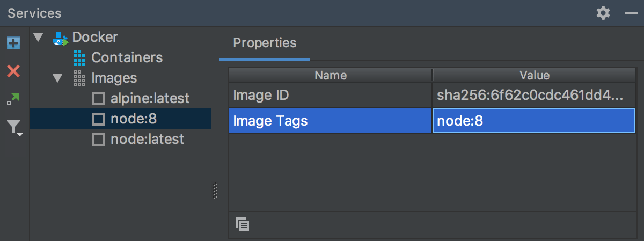Click the node:8 value field
This screenshot has height=241, width=644.
pyautogui.click(x=534, y=121)
